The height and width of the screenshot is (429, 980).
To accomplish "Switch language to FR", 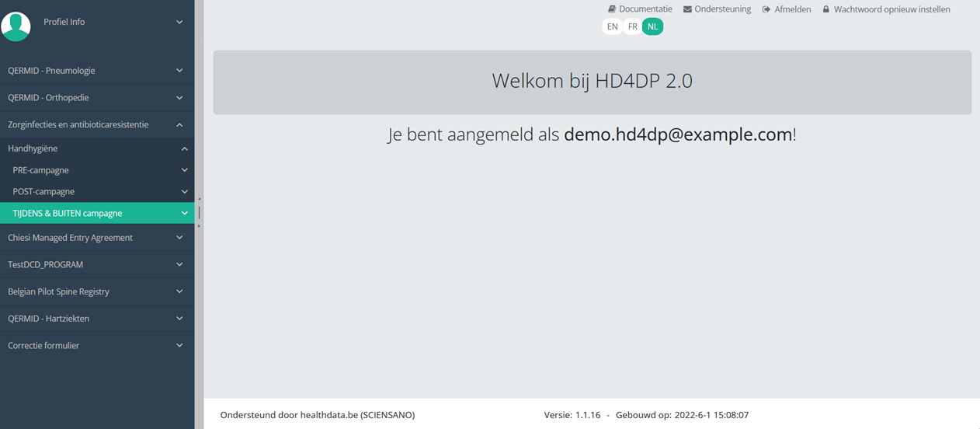I will click(x=633, y=26).
